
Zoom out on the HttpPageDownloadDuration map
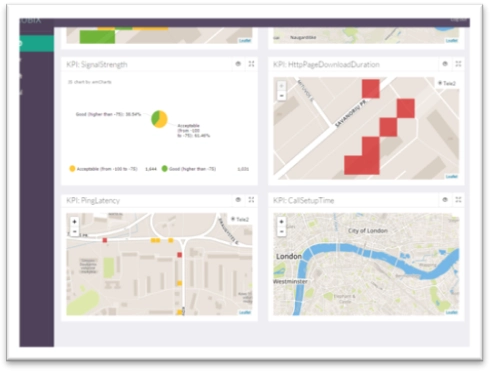[x=282, y=96]
